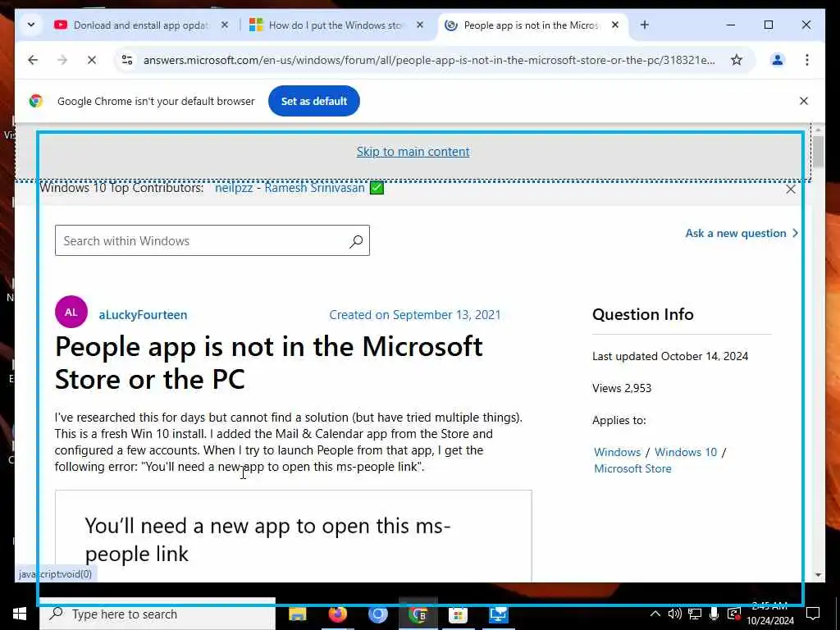Close the Top Contributors banner

coord(791,189)
